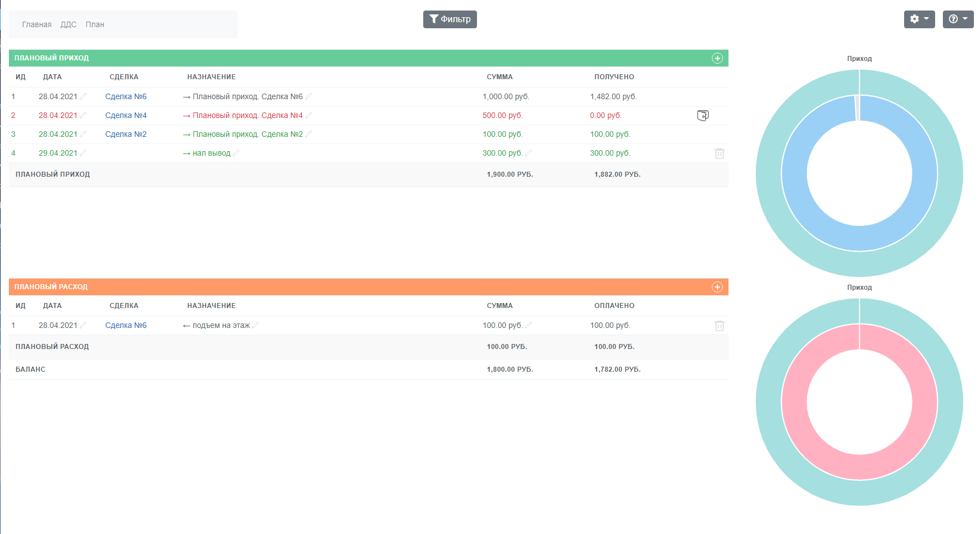Screen dimensions: 980x534
Task: Click the wallet icon in the Сделка №4 row
Action: pyautogui.click(x=702, y=115)
